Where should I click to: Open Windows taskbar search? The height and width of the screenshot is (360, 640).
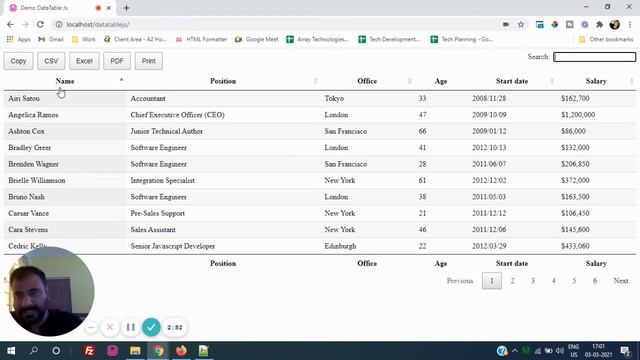[34, 351]
